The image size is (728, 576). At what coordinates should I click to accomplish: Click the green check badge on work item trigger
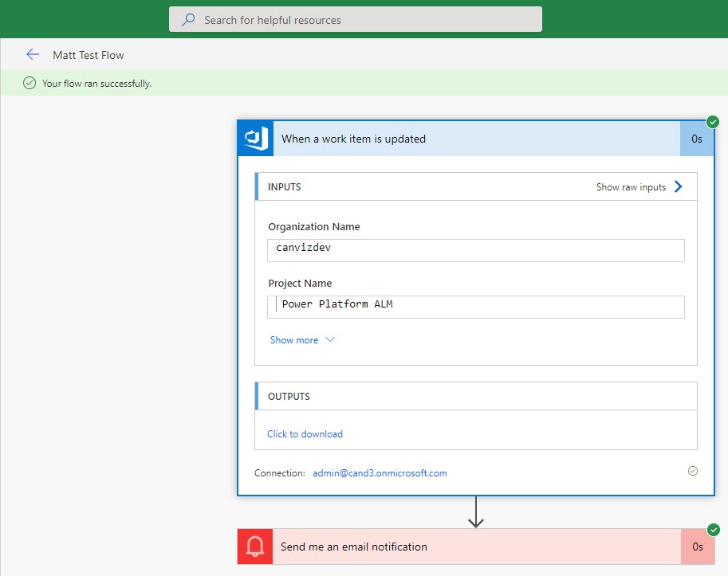(713, 122)
